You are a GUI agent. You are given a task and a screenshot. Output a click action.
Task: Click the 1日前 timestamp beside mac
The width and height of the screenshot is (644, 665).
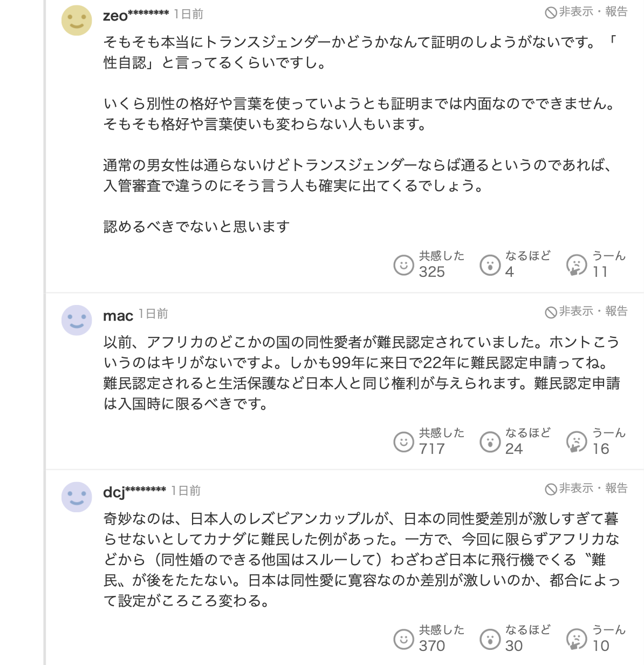(153, 314)
